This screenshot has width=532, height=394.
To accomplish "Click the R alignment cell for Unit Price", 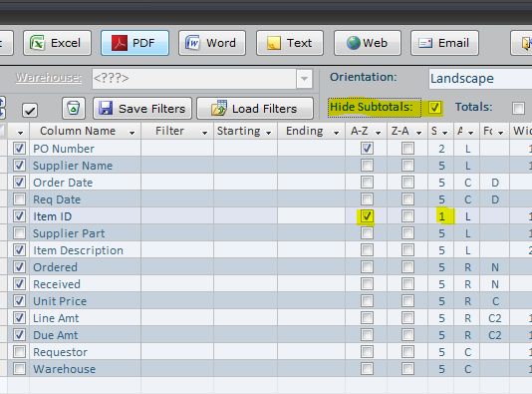I will click(x=467, y=301).
